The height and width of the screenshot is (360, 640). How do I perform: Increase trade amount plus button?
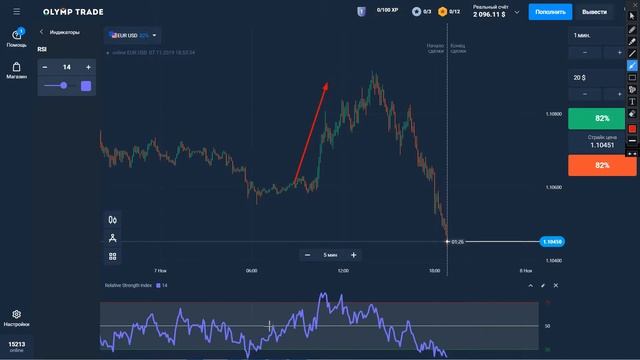click(x=620, y=94)
